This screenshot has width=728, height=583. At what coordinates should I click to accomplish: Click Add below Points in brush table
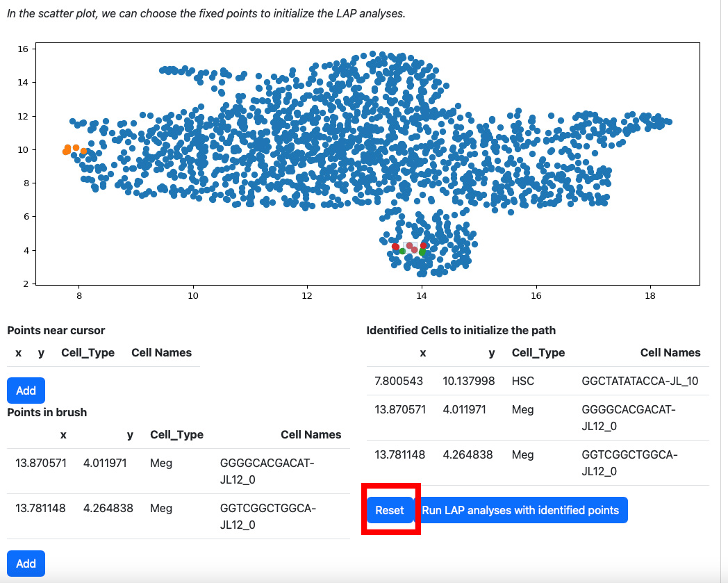[26, 564]
